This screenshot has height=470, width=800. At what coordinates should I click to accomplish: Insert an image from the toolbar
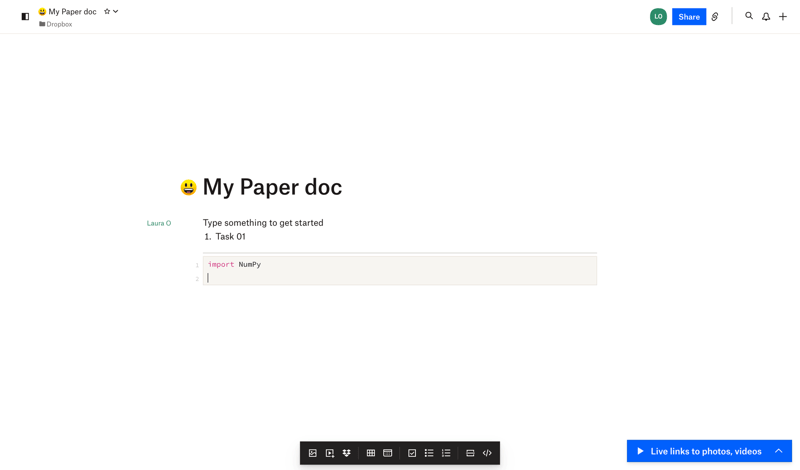(313, 453)
